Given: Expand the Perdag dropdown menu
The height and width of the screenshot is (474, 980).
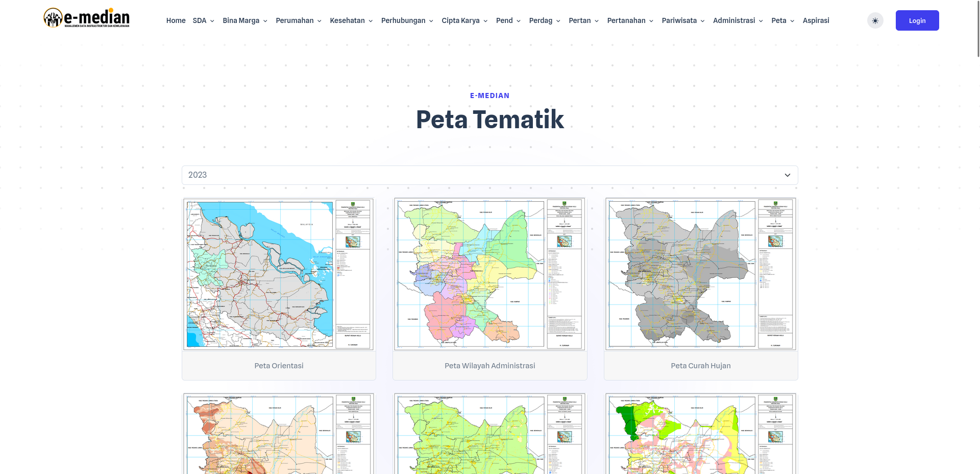Looking at the screenshot, I should (545, 20).
